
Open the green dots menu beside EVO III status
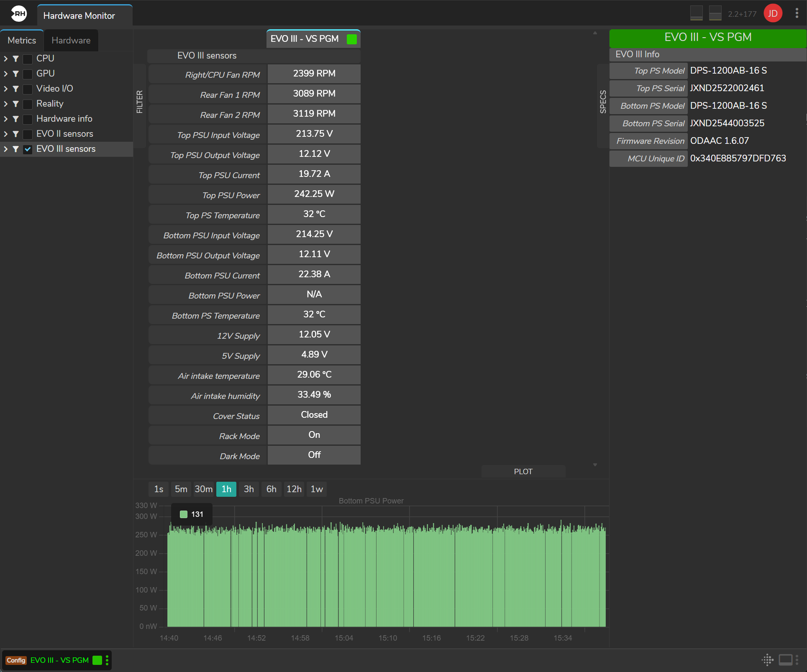click(x=107, y=660)
